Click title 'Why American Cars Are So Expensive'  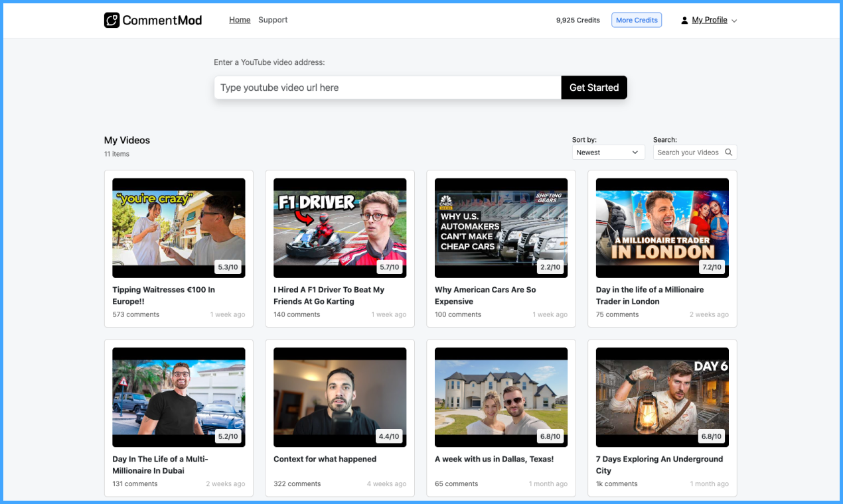[x=485, y=296]
